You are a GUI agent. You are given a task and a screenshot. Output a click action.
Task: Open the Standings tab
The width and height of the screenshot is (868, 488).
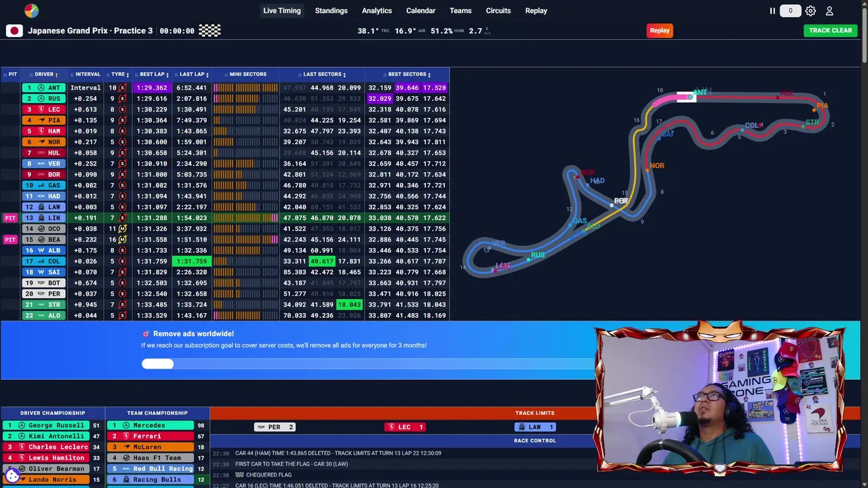[331, 11]
